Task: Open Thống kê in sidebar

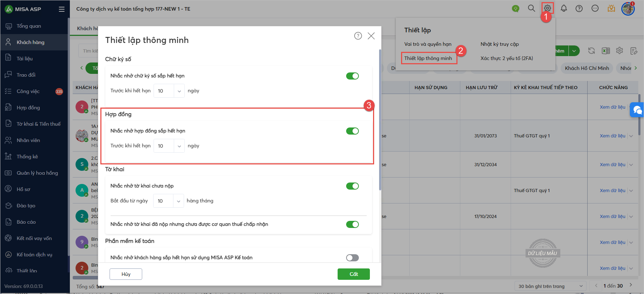Action: point(34,157)
